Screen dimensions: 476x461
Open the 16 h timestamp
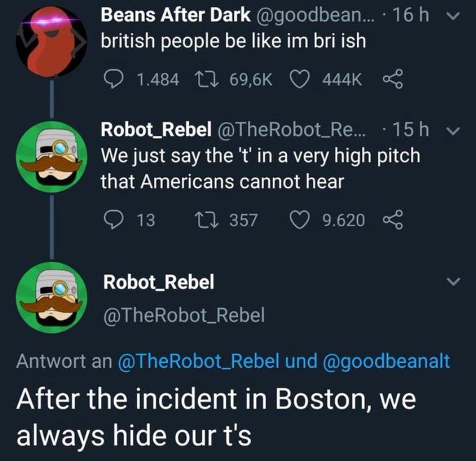(x=411, y=14)
